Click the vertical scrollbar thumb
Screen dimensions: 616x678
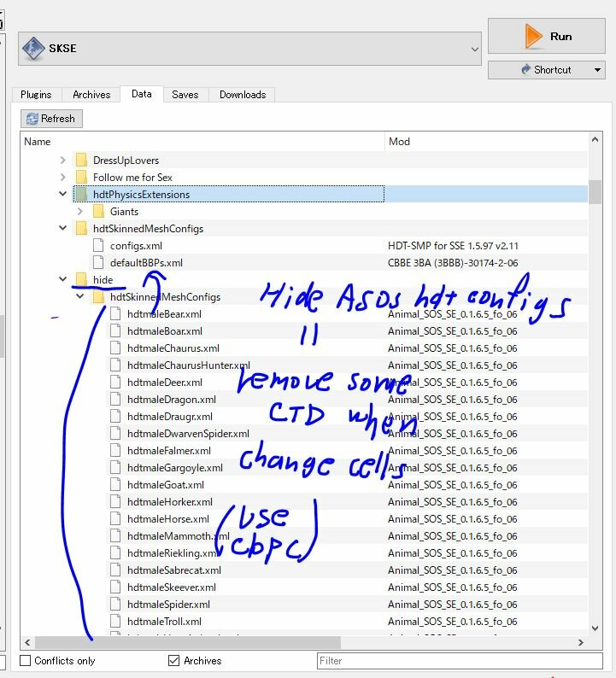(595, 191)
